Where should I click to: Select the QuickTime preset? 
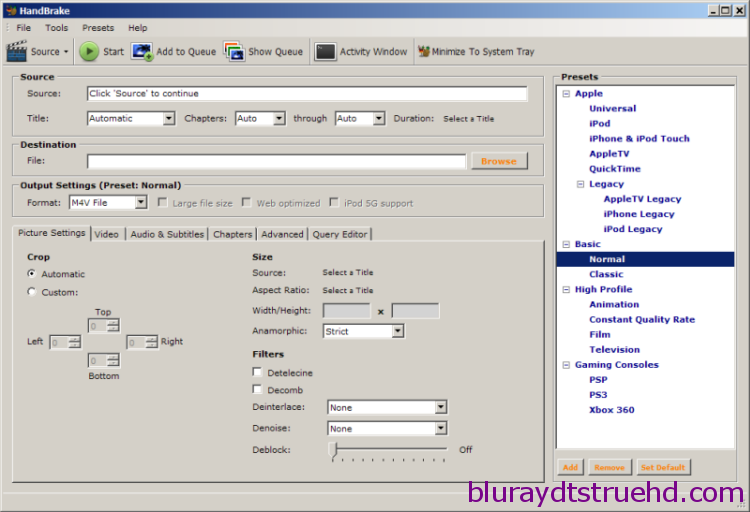pyautogui.click(x=615, y=169)
